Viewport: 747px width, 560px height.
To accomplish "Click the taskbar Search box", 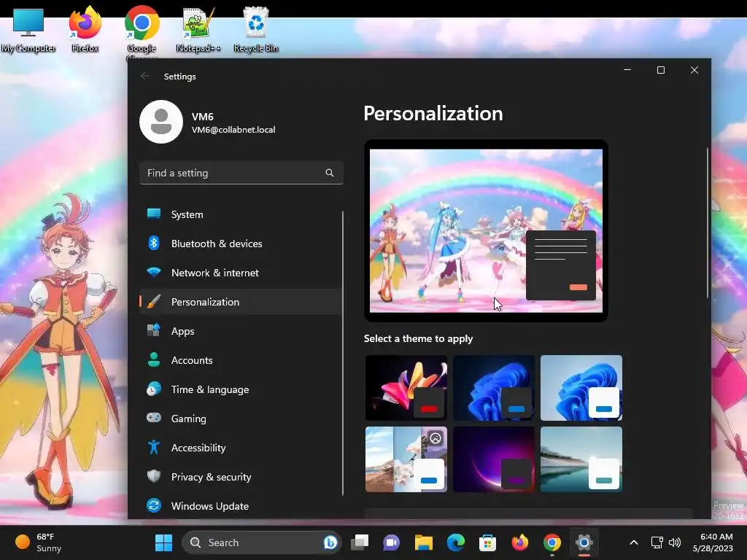I will 262,542.
